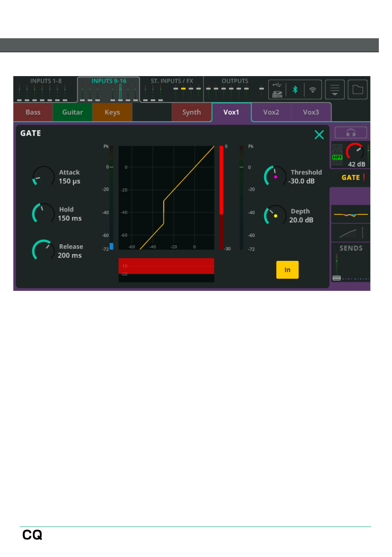Image resolution: width=392 pixels, height=557 pixels.
Task: Open the Wi-Fi network status icon
Action: pyautogui.click(x=313, y=90)
